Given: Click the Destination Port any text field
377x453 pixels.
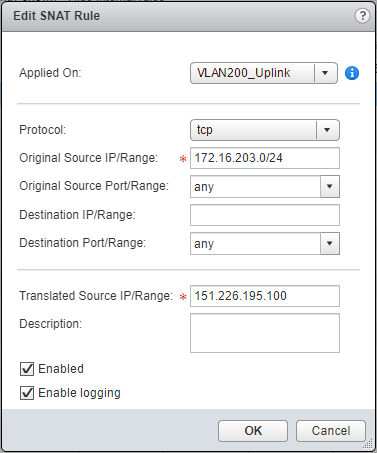Looking at the screenshot, I should tap(255, 243).
